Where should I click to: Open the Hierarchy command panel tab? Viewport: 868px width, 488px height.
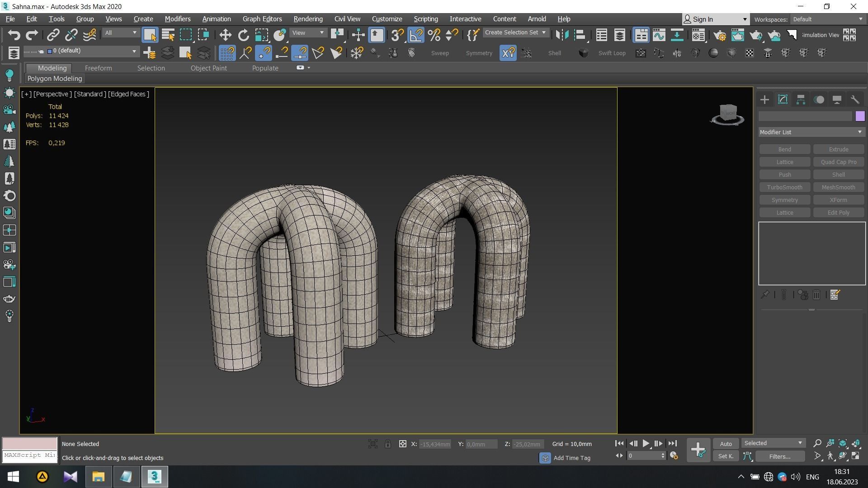click(801, 100)
